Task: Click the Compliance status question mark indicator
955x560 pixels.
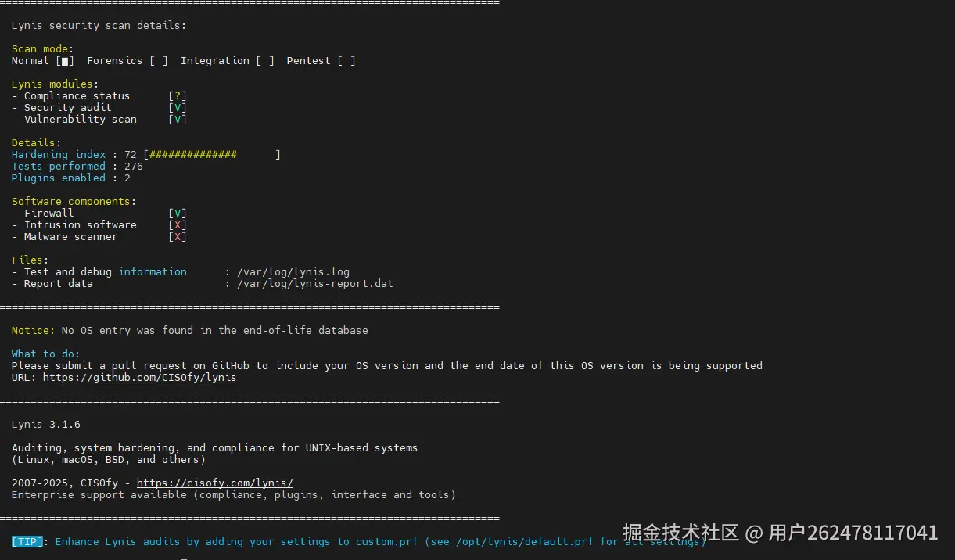Action: (x=178, y=96)
